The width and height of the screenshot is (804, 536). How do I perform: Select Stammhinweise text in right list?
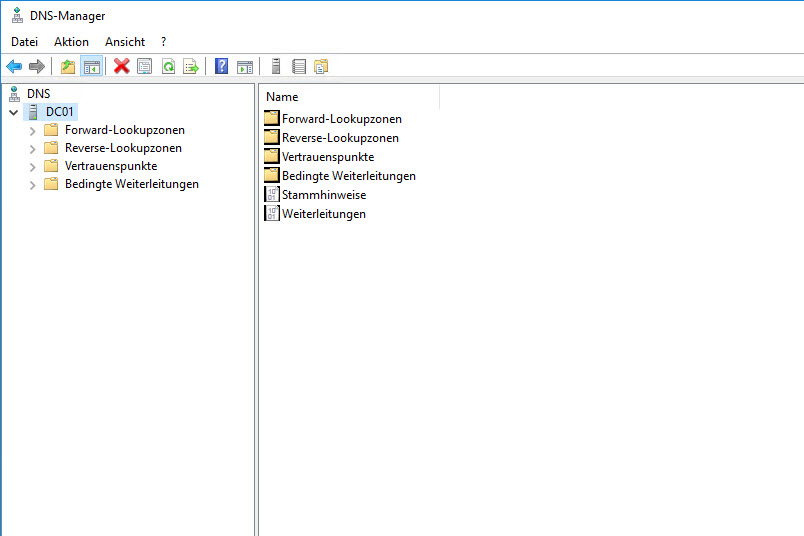324,194
